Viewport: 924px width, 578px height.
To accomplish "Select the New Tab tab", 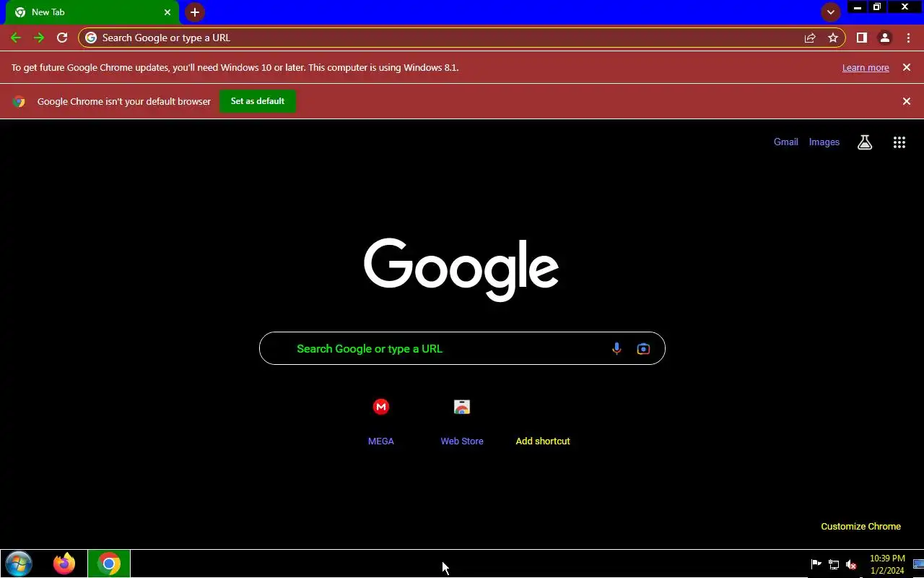I will [92, 12].
